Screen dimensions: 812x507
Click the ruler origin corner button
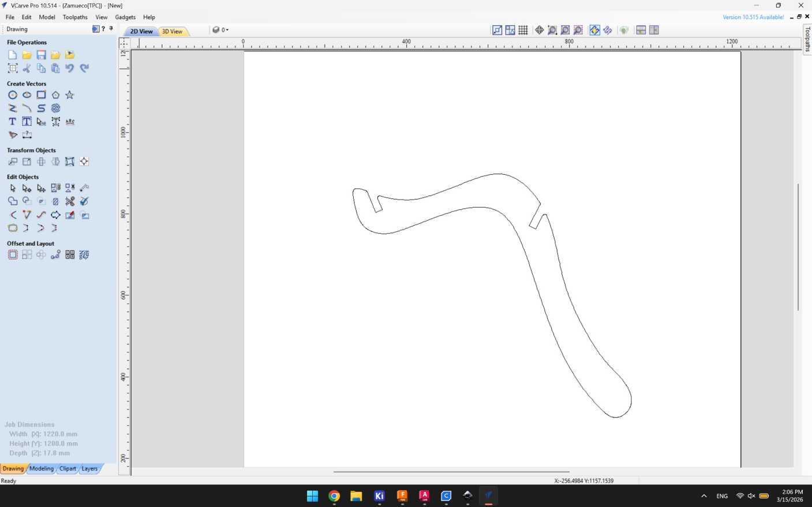point(124,43)
